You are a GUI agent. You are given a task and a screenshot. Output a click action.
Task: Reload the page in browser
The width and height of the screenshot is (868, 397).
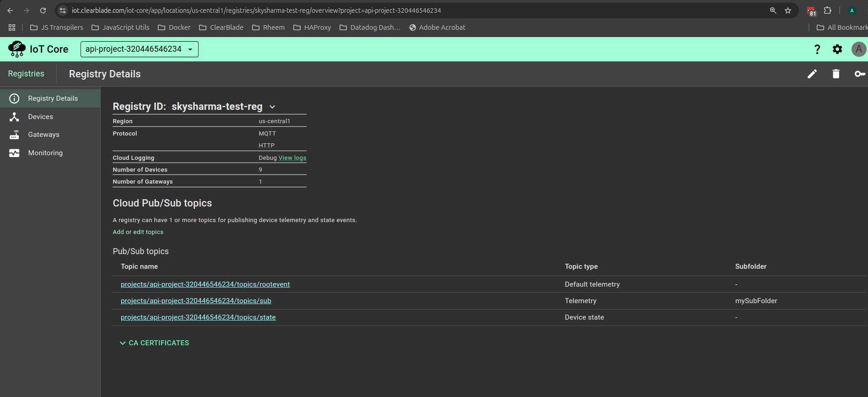[43, 11]
